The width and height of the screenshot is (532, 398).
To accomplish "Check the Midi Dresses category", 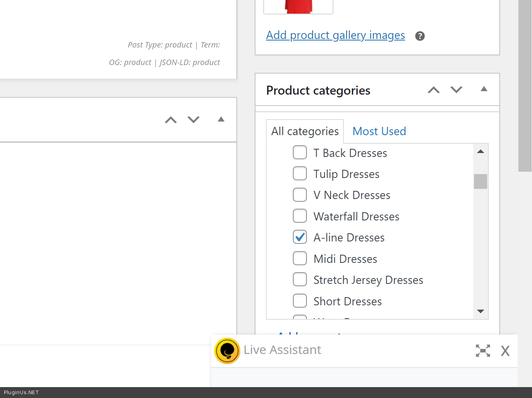I will [300, 259].
